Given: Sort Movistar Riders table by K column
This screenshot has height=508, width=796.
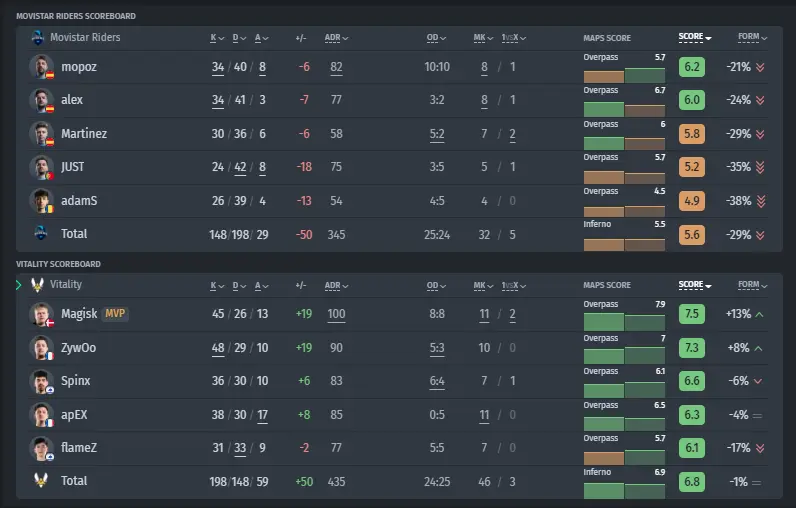Looking at the screenshot, I should click(x=217, y=38).
